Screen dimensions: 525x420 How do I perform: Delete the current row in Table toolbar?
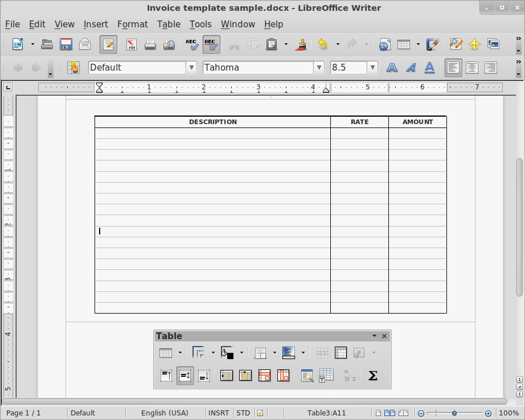tap(264, 376)
